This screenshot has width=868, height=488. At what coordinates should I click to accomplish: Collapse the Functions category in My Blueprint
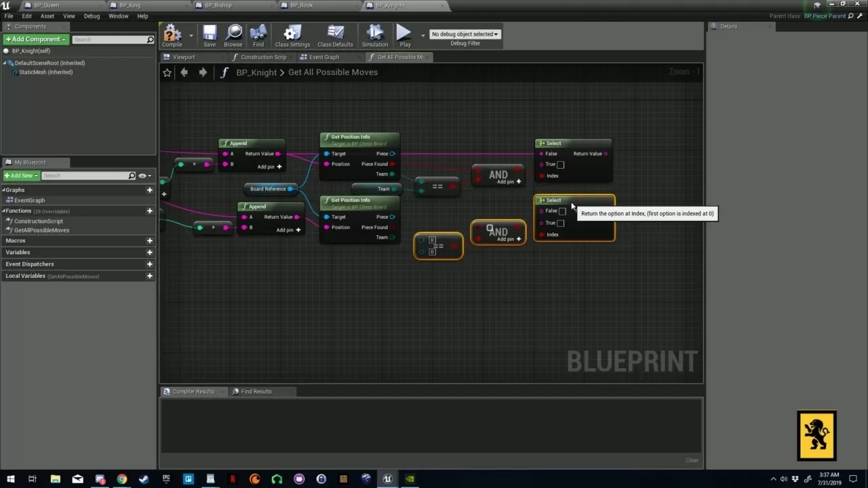coord(5,211)
